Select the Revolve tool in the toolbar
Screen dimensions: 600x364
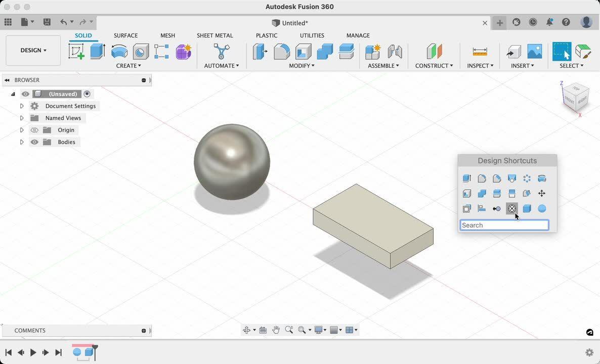click(x=119, y=51)
